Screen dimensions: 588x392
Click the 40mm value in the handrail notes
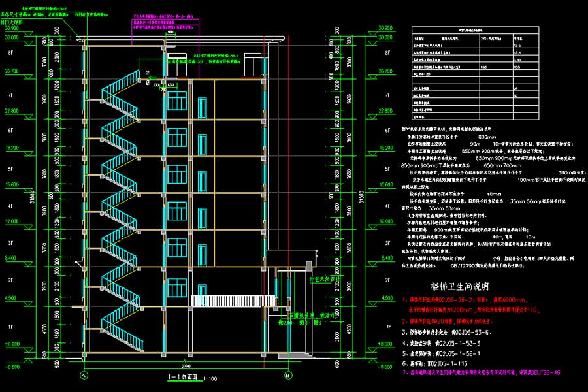point(494,194)
